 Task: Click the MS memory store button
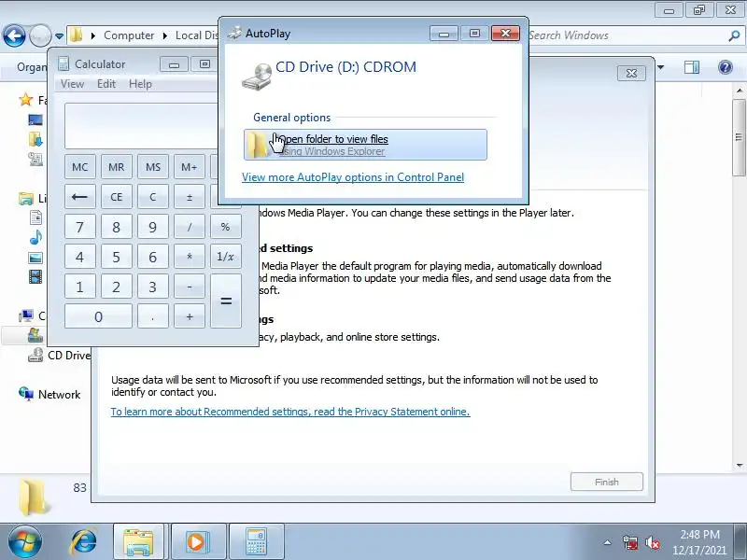[153, 167]
